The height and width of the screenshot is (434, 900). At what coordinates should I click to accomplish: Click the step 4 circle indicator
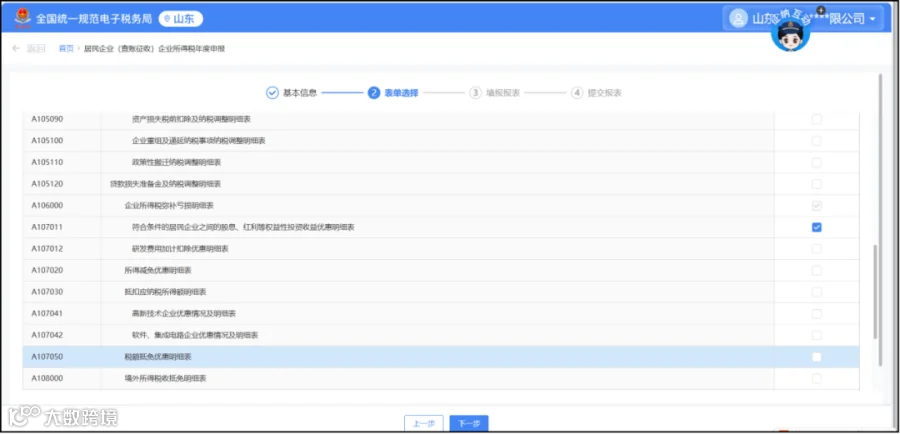tap(577, 93)
